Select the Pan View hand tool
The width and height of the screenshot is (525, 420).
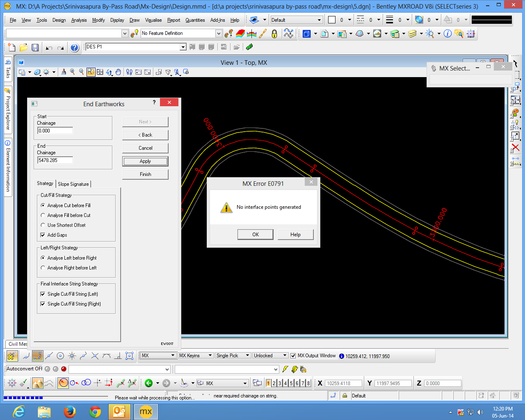(118, 72)
